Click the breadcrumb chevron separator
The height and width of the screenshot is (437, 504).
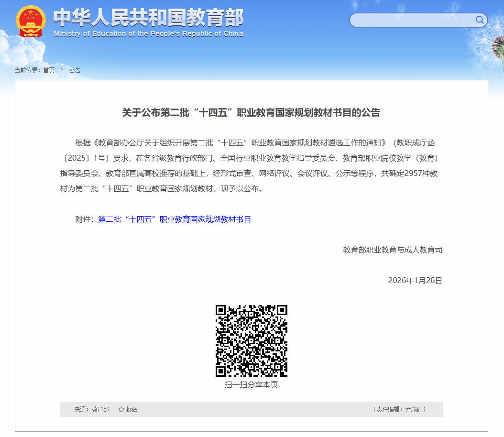(62, 70)
